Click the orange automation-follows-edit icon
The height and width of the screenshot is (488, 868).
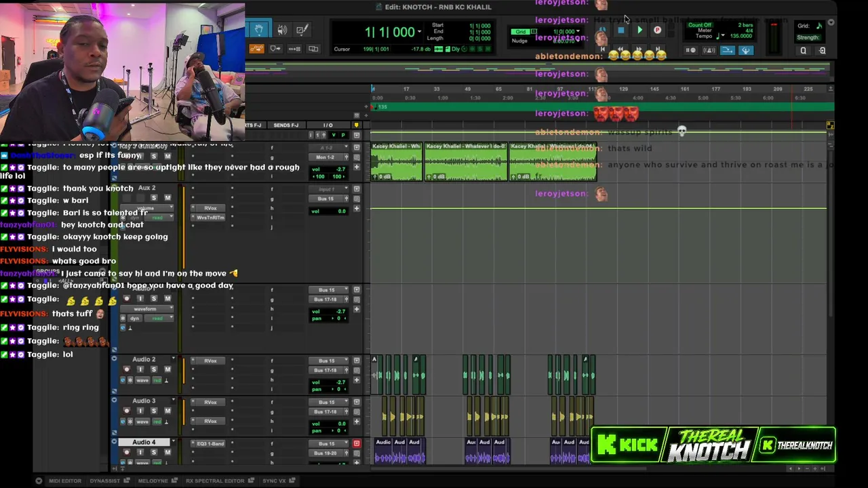[x=256, y=49]
